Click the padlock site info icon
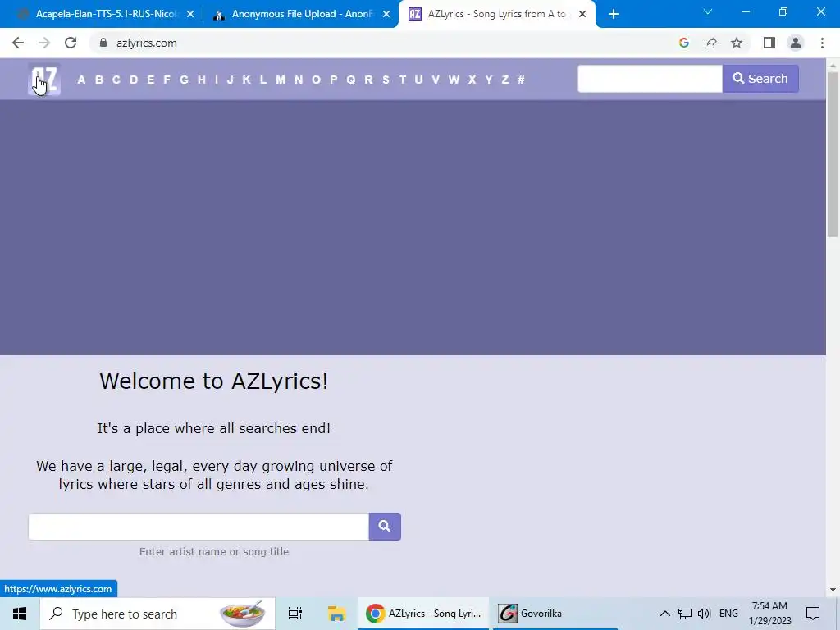840x630 pixels. click(103, 43)
